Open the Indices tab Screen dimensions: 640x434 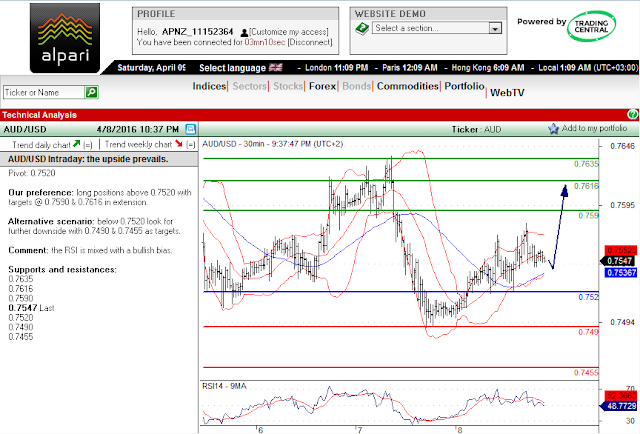[x=209, y=86]
